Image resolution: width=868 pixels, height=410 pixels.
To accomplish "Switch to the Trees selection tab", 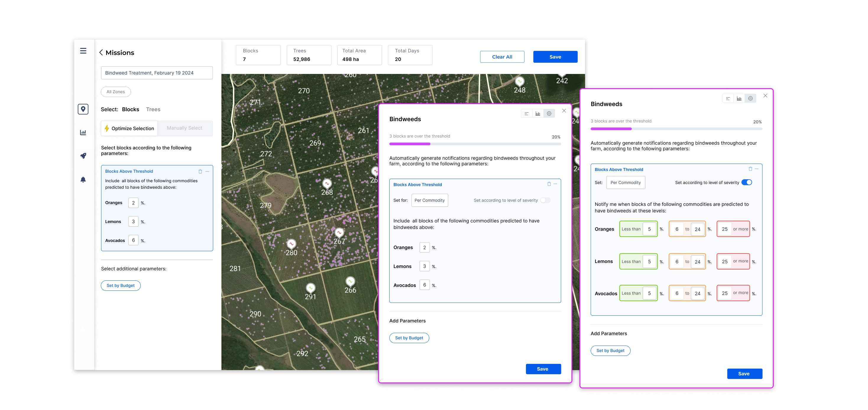I will point(153,109).
